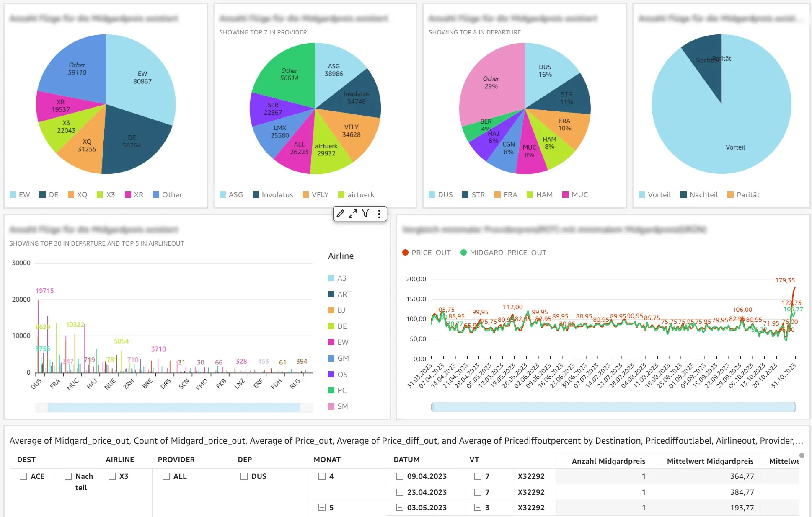Select Vorteil legend entry
This screenshot has width=812, height=517.
654,195
